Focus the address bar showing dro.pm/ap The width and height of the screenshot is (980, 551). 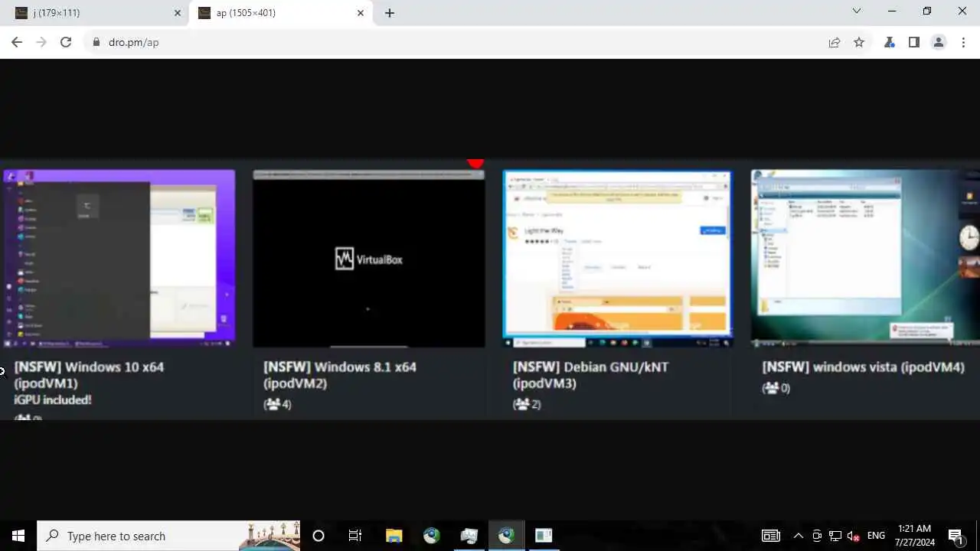tap(452, 42)
